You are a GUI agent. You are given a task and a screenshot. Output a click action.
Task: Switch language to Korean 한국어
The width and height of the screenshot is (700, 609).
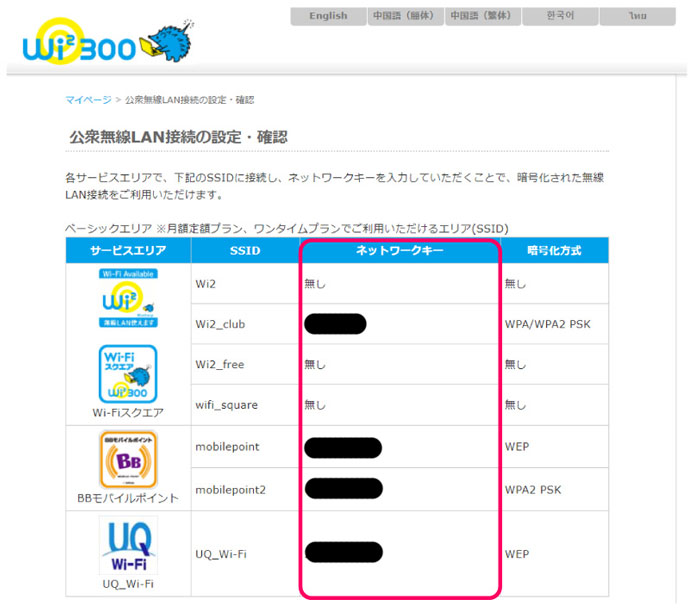click(560, 16)
